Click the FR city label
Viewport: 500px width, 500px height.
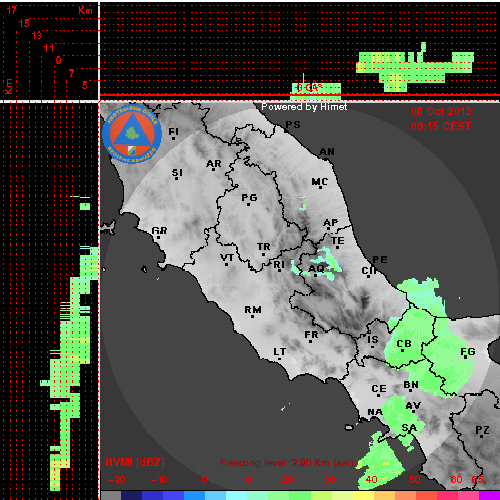coord(311,335)
